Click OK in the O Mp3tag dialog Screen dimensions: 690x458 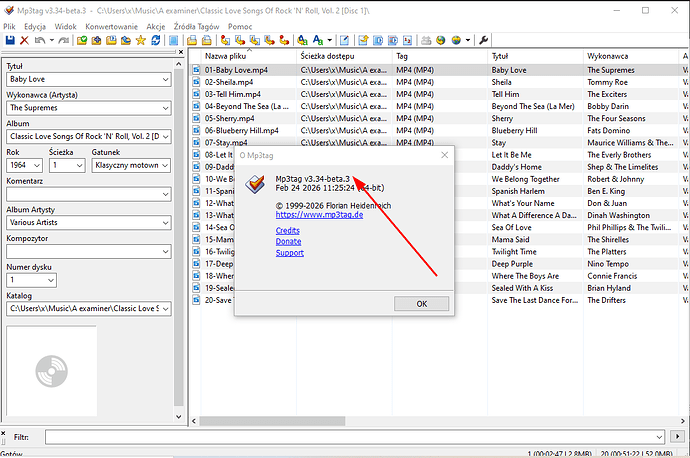422,304
